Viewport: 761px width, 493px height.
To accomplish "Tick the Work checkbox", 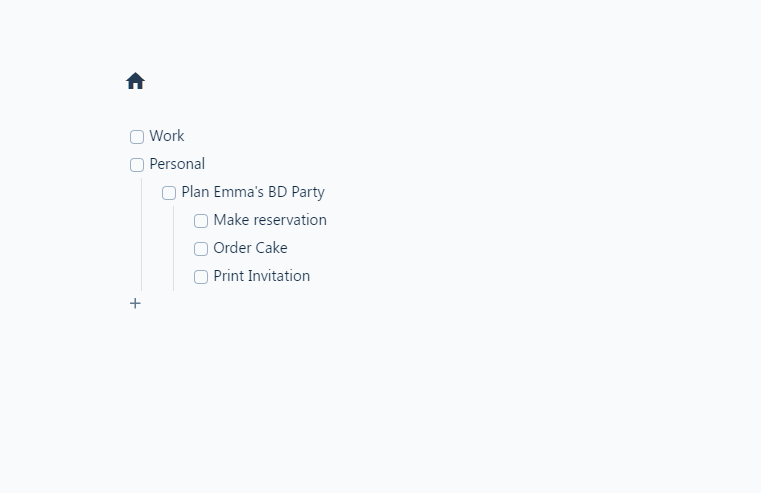I will coord(137,137).
